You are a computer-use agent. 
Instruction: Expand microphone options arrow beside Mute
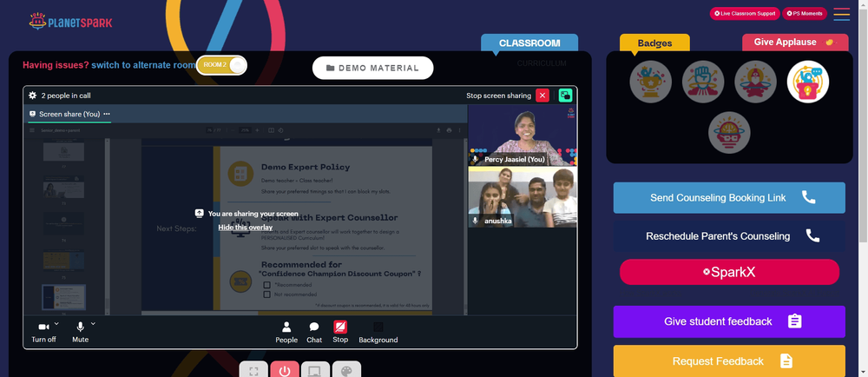[93, 323]
